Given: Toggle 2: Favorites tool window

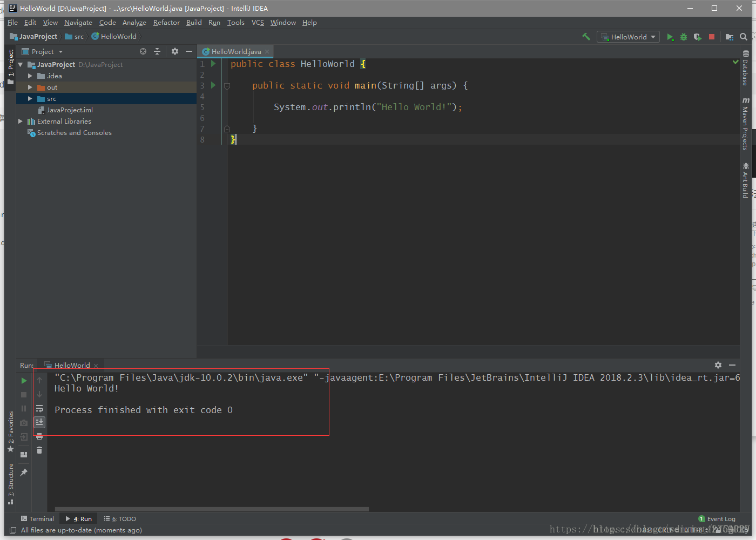Looking at the screenshot, I should click(x=10, y=432).
